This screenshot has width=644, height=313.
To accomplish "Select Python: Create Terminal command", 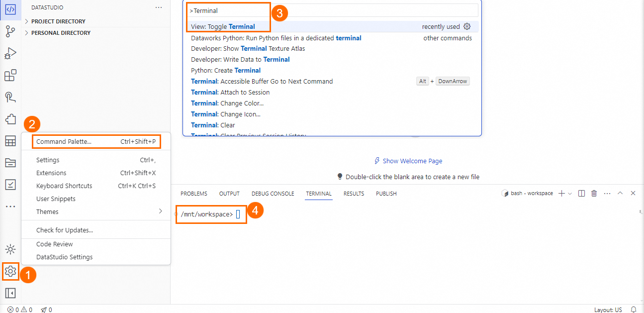I will click(332, 71).
